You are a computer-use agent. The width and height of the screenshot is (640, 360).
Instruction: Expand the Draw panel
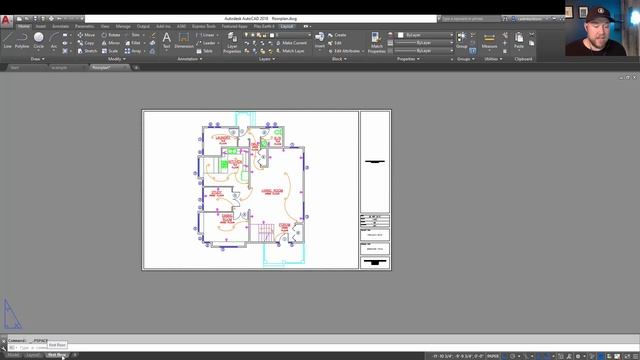coord(38,59)
